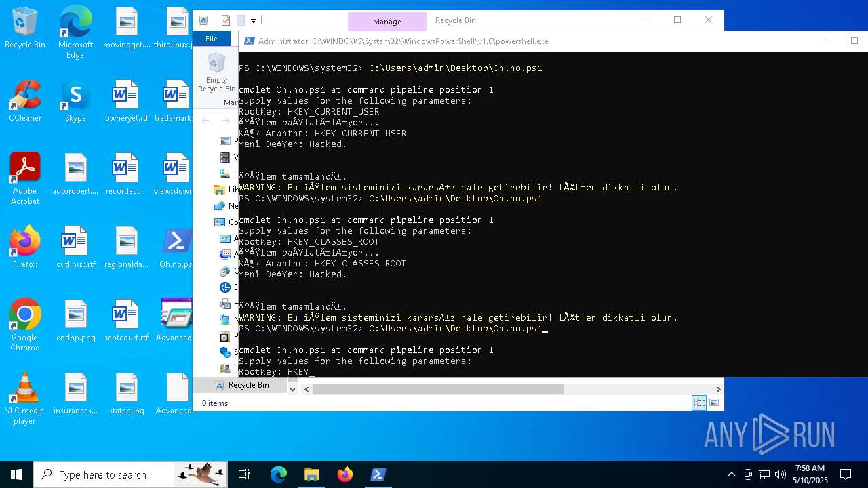
Task: Switch to details view layout
Action: click(699, 403)
